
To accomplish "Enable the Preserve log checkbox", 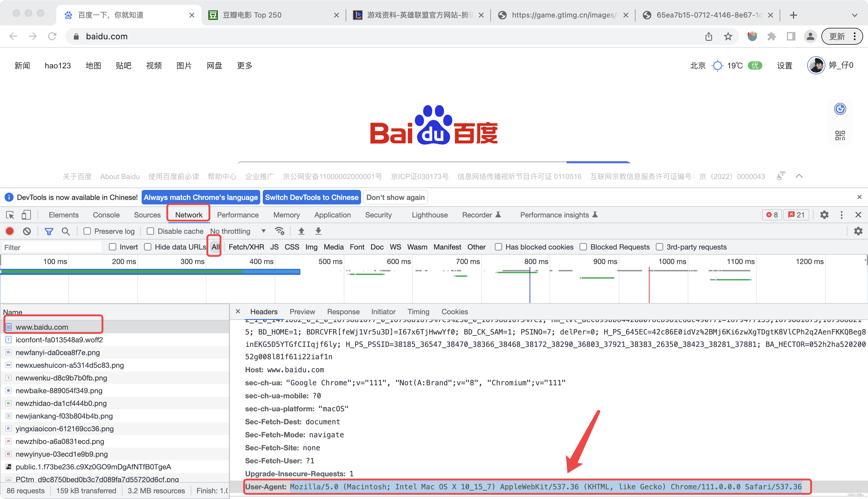I will click(87, 231).
